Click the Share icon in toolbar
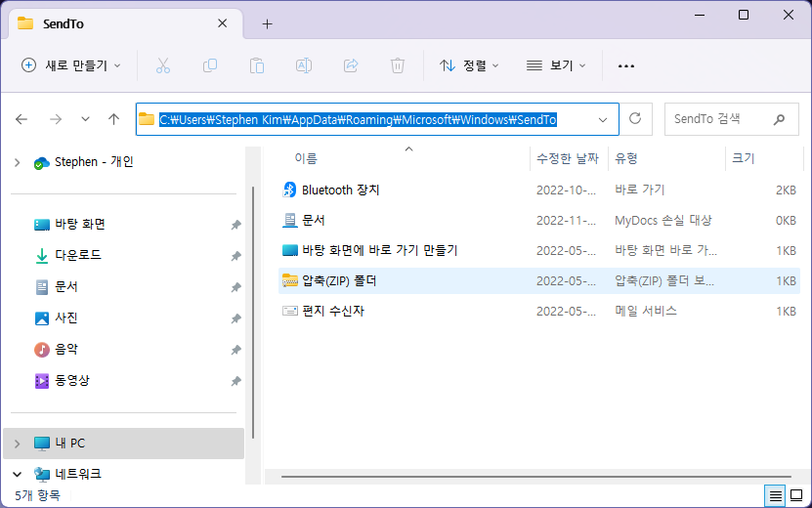Screen dimensions: 812x508 point(351,65)
